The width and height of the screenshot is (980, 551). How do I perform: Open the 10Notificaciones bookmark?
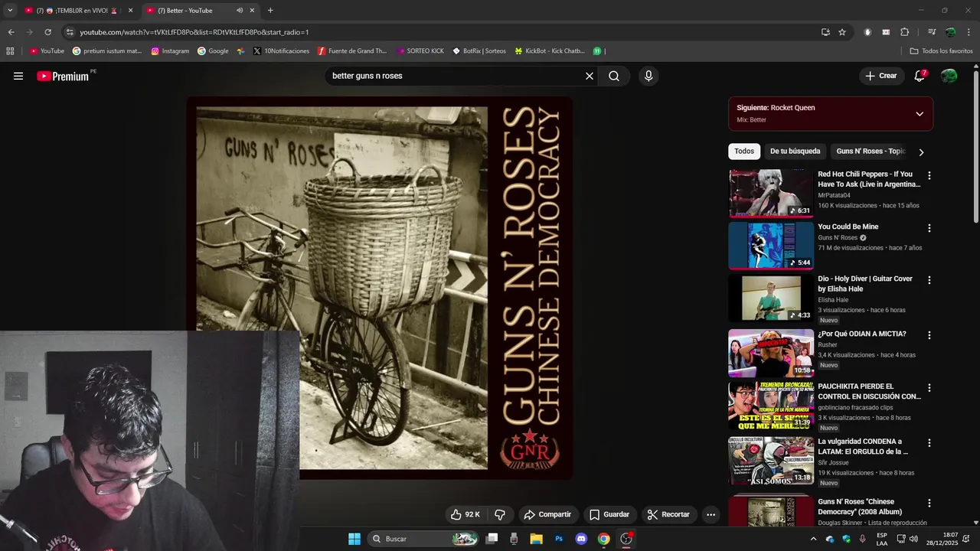click(281, 51)
